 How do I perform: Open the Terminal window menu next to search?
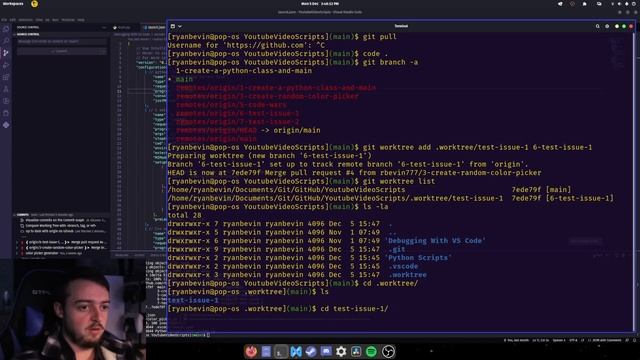[x=607, y=26]
